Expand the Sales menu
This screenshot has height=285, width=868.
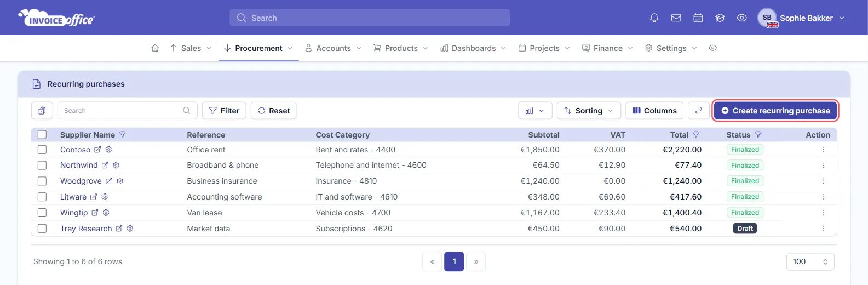point(191,48)
